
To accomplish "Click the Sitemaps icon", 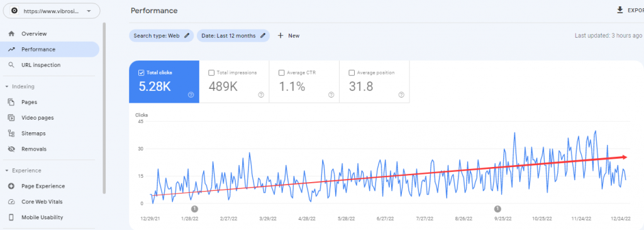I will tap(11, 134).
